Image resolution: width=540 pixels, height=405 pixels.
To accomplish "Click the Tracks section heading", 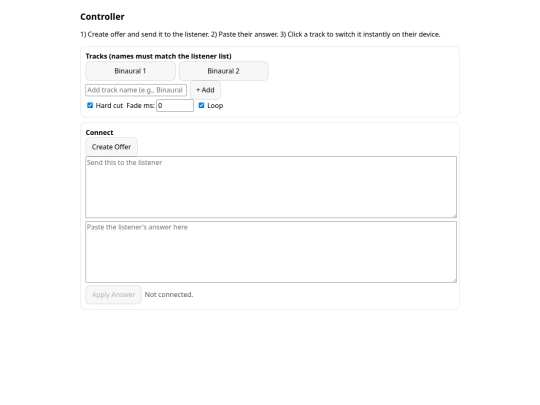I will [158, 56].
